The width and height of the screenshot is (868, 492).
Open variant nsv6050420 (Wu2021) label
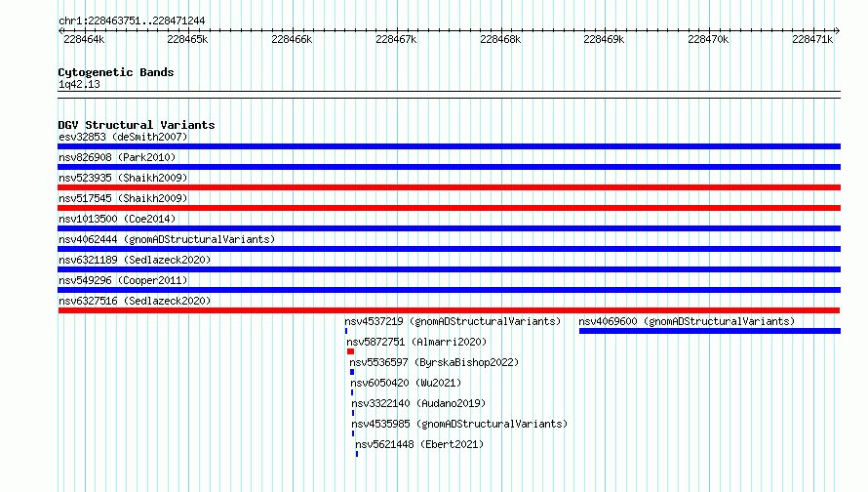406,383
